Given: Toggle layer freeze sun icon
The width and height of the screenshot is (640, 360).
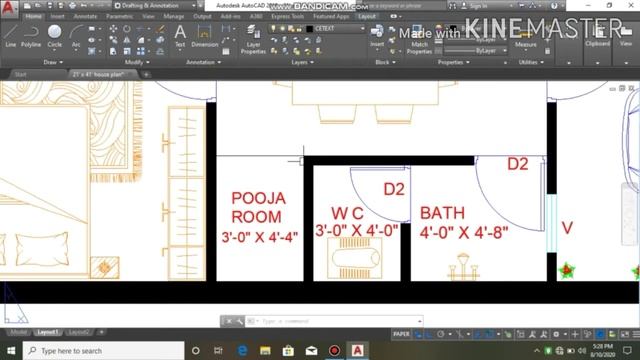Looking at the screenshot, I should coord(282,29).
